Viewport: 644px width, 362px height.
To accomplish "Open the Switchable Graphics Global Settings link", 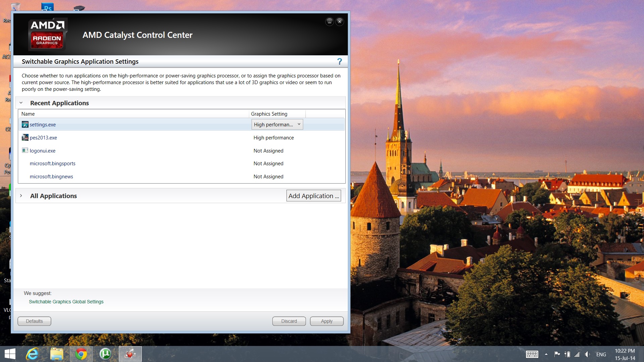I will (x=66, y=302).
